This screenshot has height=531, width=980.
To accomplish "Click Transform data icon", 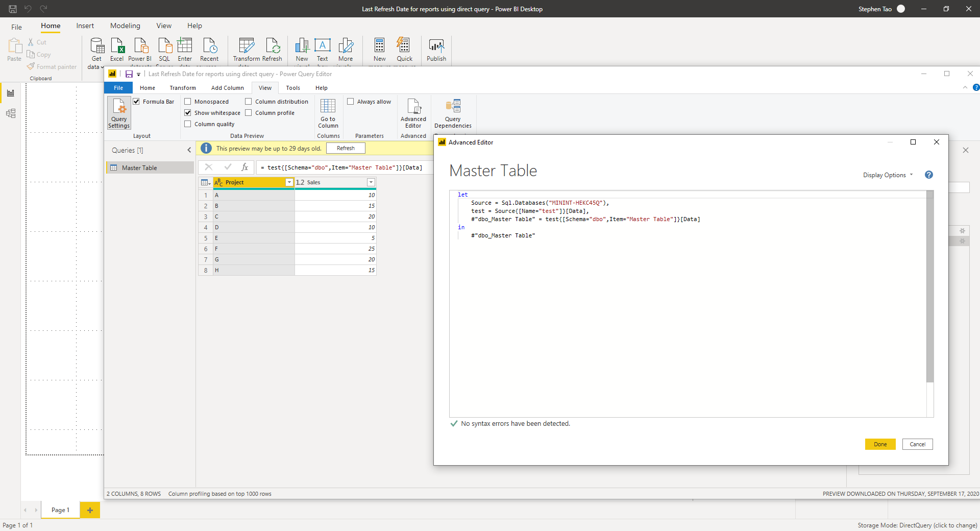I will [247, 50].
